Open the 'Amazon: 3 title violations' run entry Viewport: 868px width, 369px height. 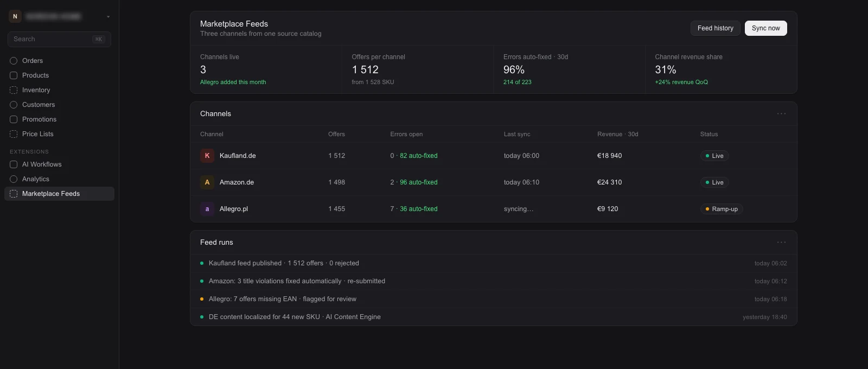pyautogui.click(x=494, y=281)
